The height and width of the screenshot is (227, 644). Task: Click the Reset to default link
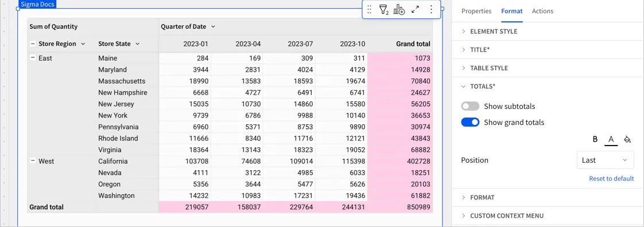[611, 179]
